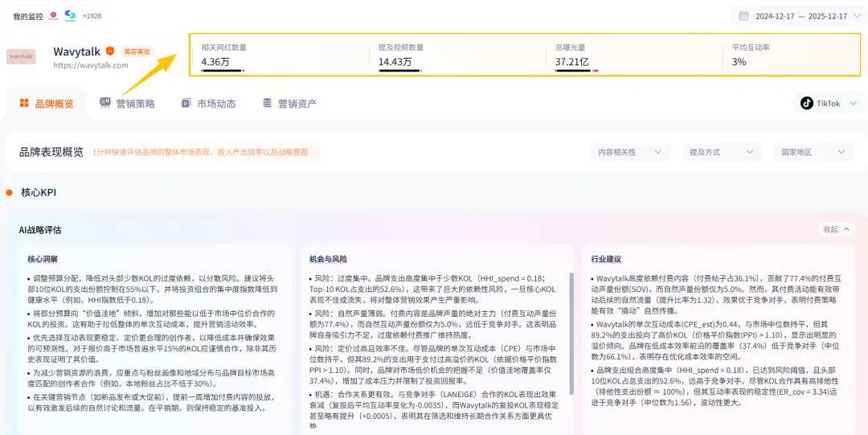Click the TikTok logo icon

click(x=806, y=104)
